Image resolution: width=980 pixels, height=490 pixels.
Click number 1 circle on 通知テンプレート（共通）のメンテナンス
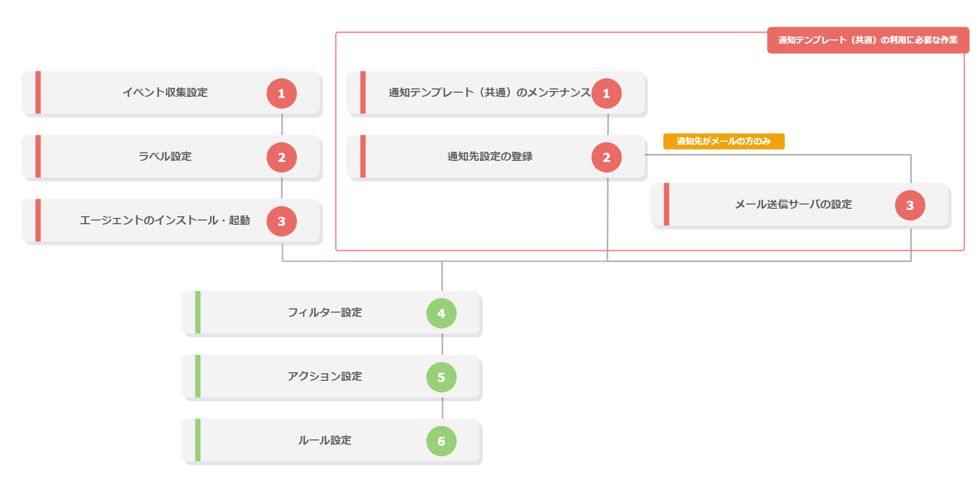click(607, 93)
